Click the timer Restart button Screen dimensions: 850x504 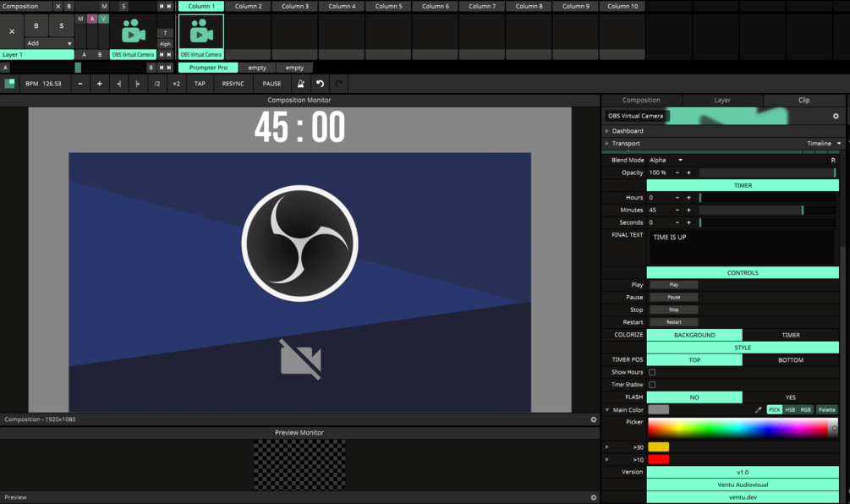[674, 322]
